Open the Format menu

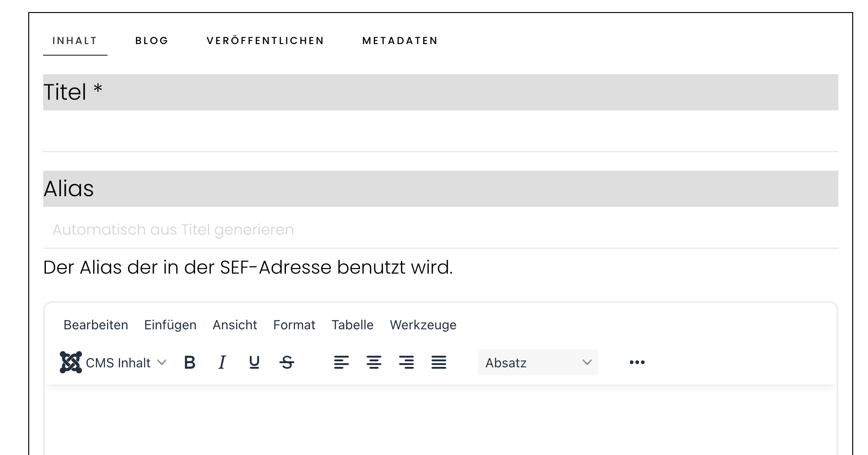pos(294,325)
